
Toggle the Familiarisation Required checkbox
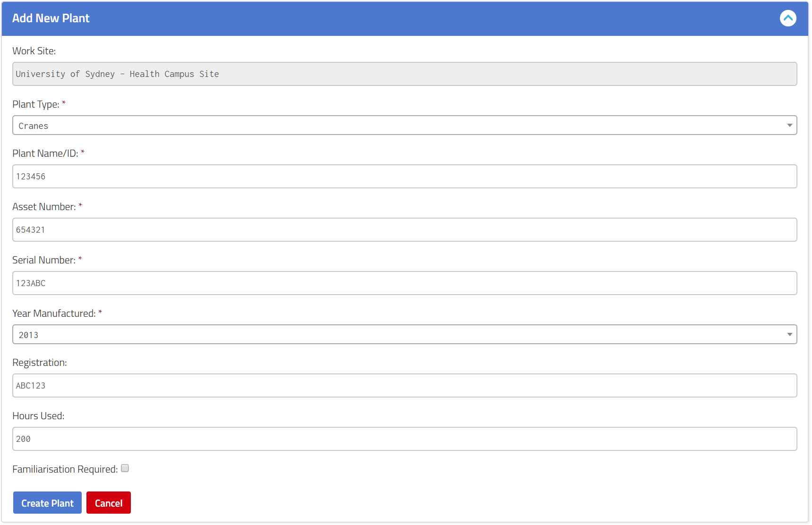click(125, 468)
